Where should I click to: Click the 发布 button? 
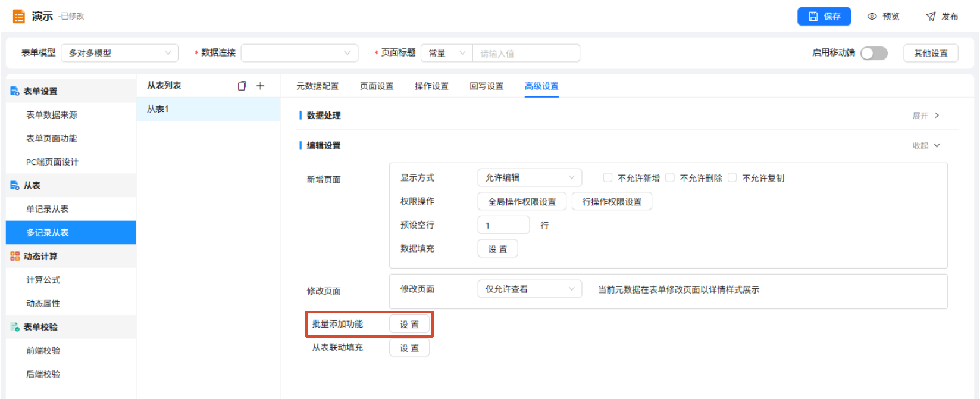click(943, 17)
